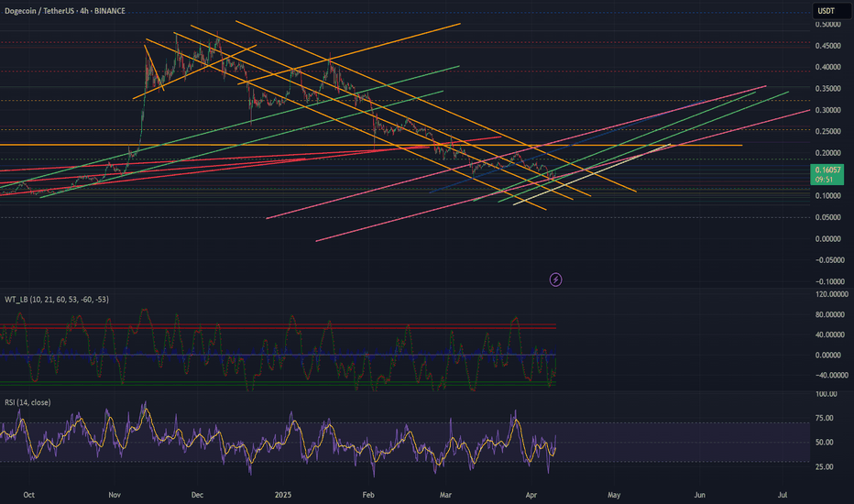Click the 0.45000 price axis label
Viewport: 854px width, 504px height.
coord(827,46)
